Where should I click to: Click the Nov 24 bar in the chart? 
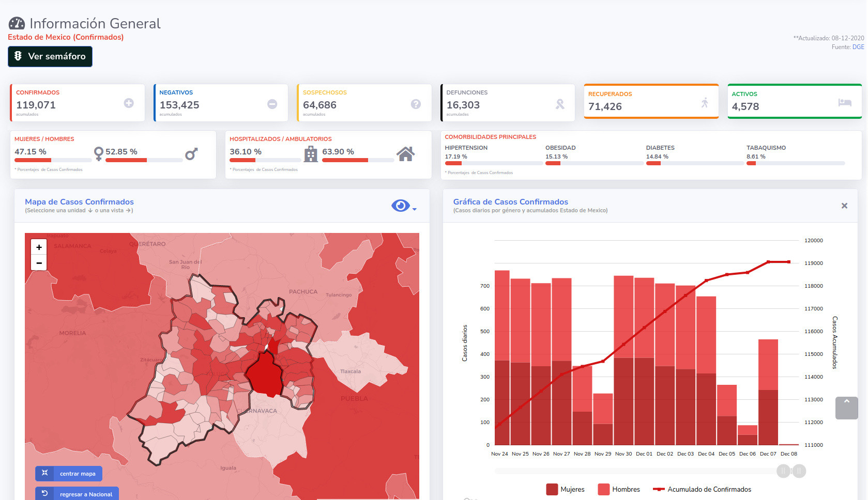(x=502, y=357)
